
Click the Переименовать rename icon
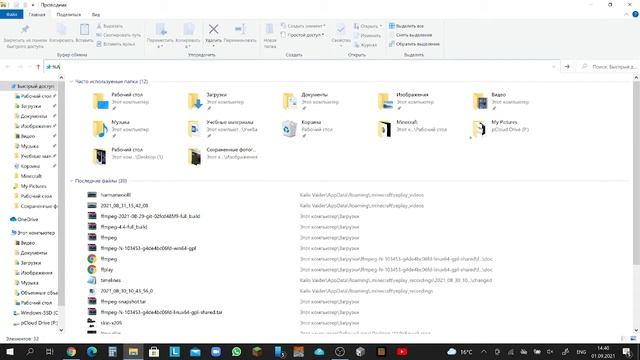tap(240, 29)
